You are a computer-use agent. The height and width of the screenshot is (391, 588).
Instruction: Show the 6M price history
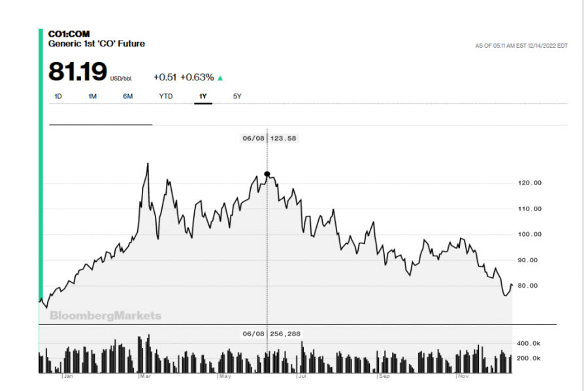[128, 96]
